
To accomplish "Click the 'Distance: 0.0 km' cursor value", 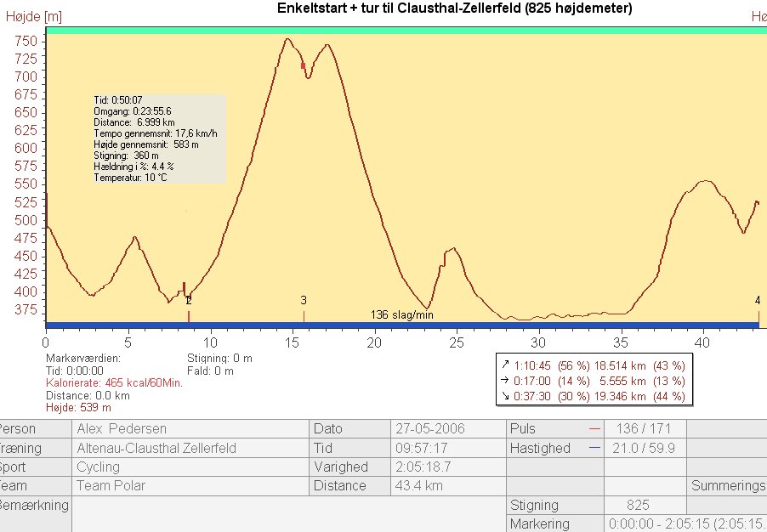I will pyautogui.click(x=88, y=395).
